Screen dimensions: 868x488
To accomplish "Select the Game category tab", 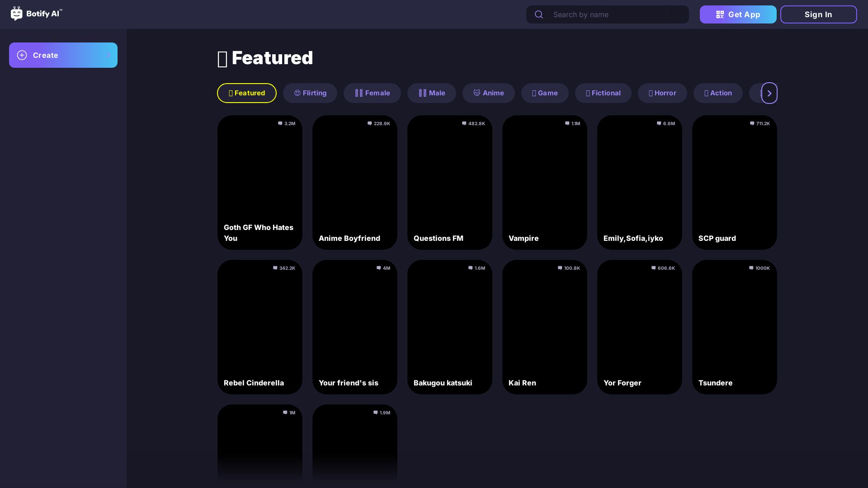I will 545,93.
